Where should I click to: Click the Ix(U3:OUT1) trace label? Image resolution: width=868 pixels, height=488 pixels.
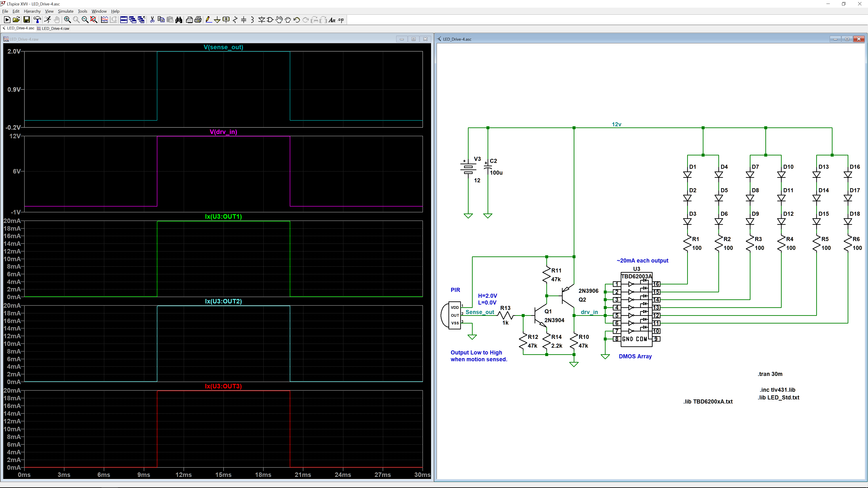(x=223, y=217)
